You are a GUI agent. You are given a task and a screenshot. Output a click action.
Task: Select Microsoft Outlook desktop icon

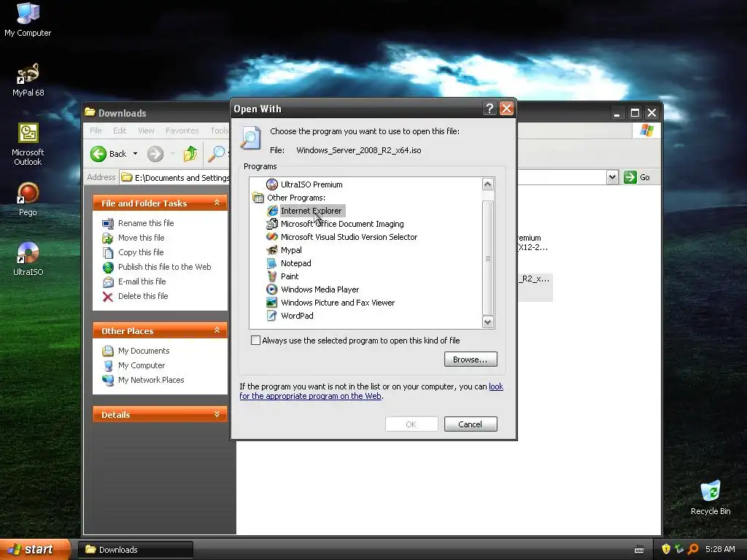(x=28, y=144)
